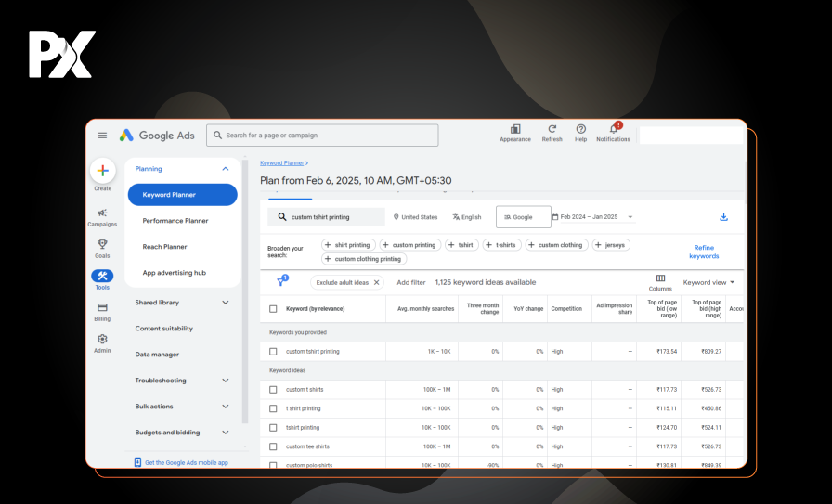Open the Keyword view dropdown
This screenshot has width=832, height=504.
coord(708,282)
